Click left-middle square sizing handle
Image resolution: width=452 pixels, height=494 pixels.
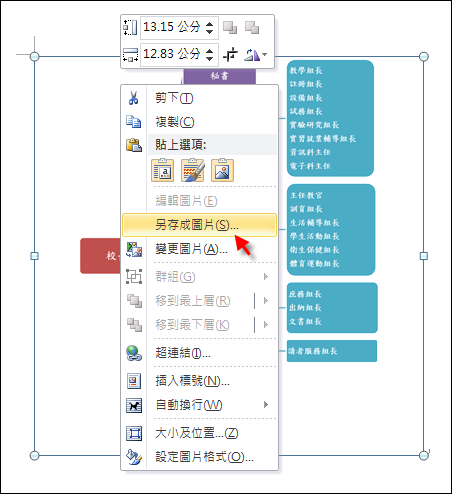tap(34, 256)
